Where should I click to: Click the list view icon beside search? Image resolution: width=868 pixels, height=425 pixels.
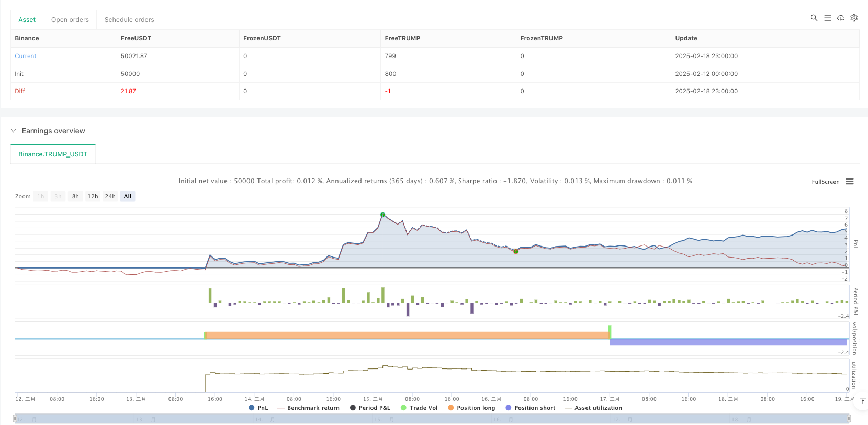pyautogui.click(x=827, y=18)
